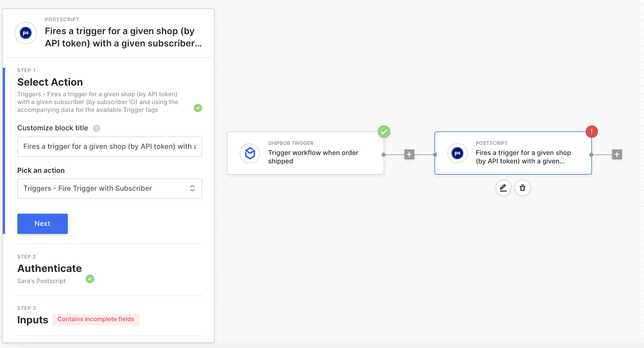Click the pencil edit icon below Postscript block
The height and width of the screenshot is (348, 644).
coord(503,188)
